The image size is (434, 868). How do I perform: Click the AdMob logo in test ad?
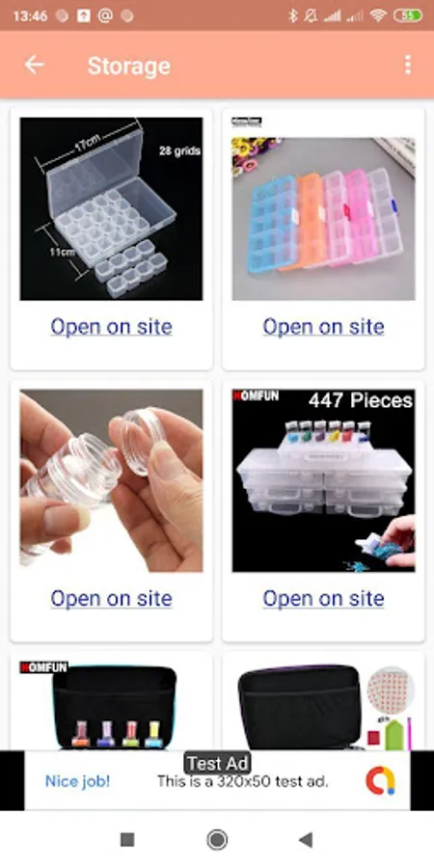381,780
